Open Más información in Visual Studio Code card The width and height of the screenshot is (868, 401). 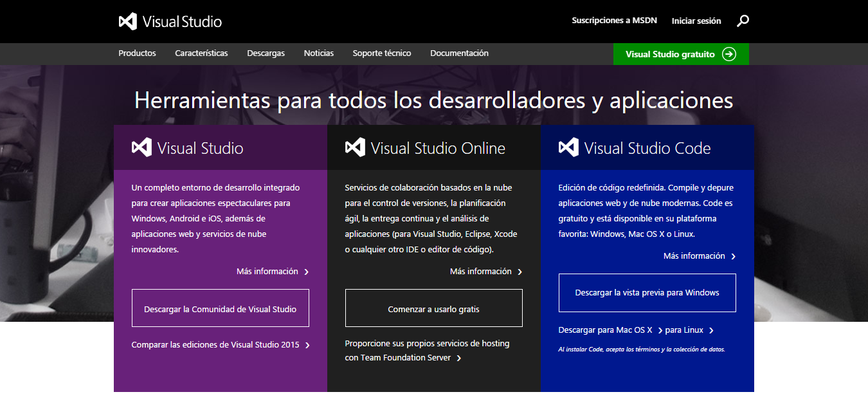coord(694,256)
